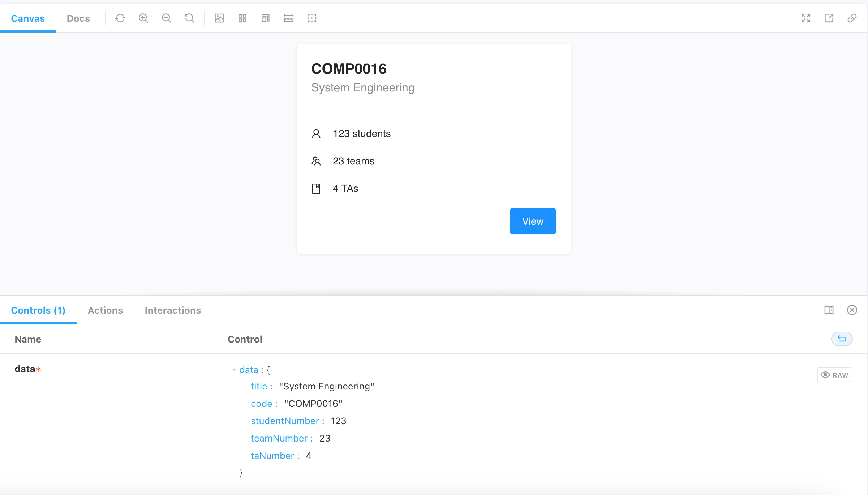Enable the measure ruler tool
Image resolution: width=868 pixels, height=495 pixels.
coord(289,18)
